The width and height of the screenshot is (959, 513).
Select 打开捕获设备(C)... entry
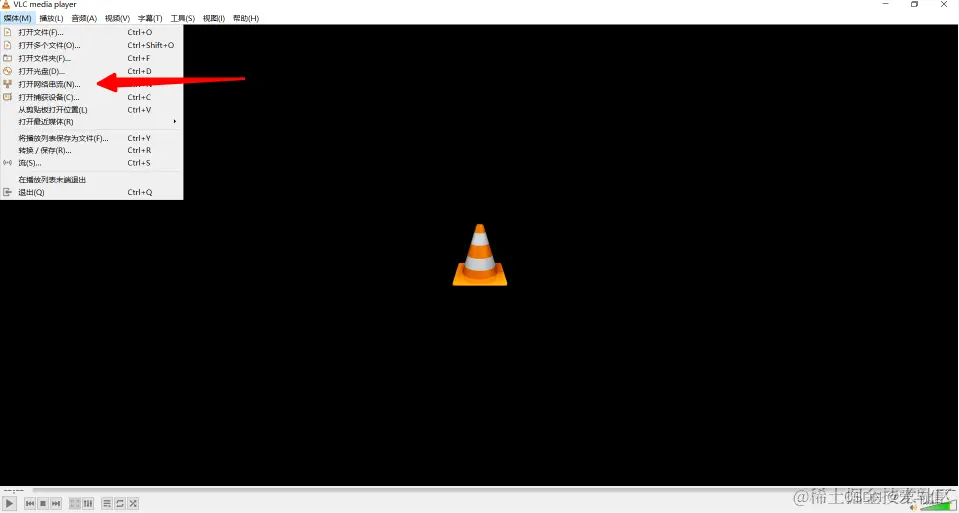(92, 97)
